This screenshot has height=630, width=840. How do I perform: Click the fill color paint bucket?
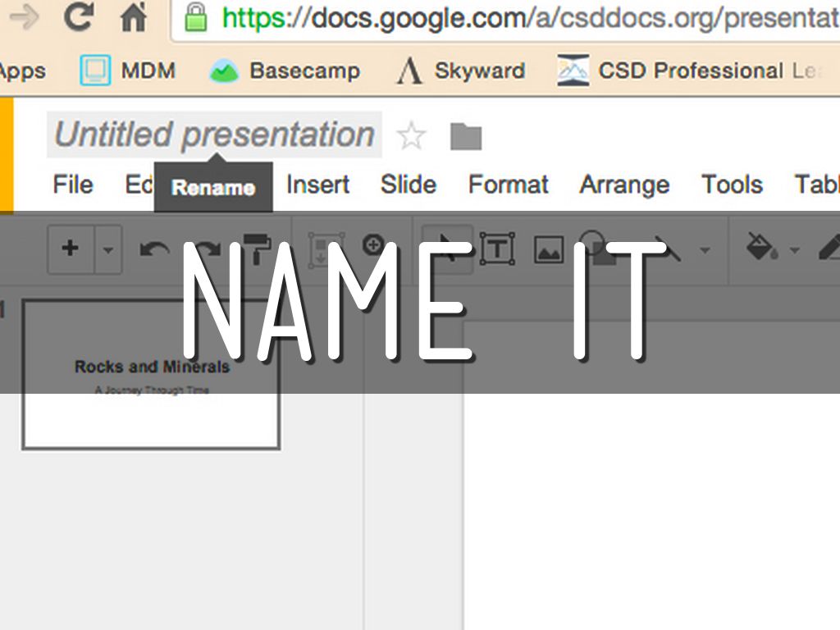click(x=761, y=247)
